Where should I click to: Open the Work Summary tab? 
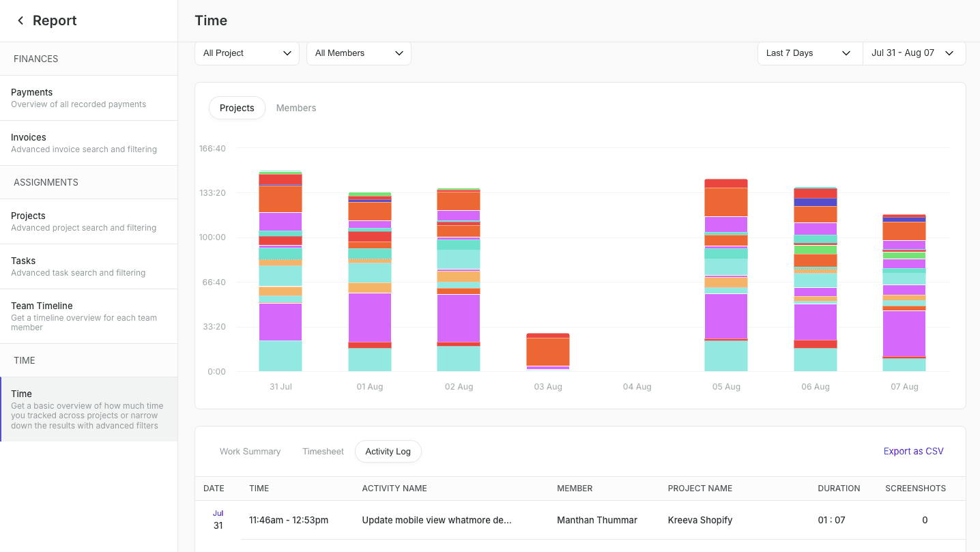click(250, 451)
